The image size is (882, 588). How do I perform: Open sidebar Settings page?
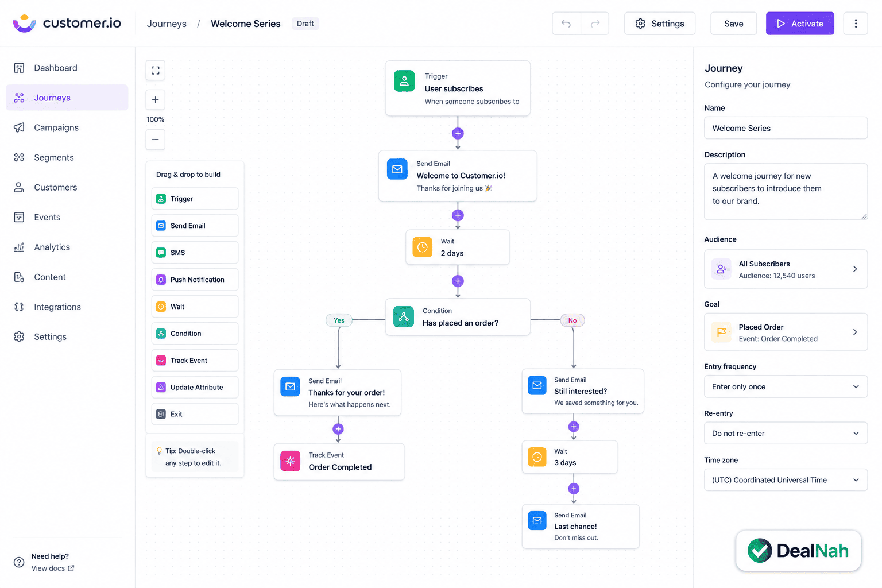tap(67, 336)
